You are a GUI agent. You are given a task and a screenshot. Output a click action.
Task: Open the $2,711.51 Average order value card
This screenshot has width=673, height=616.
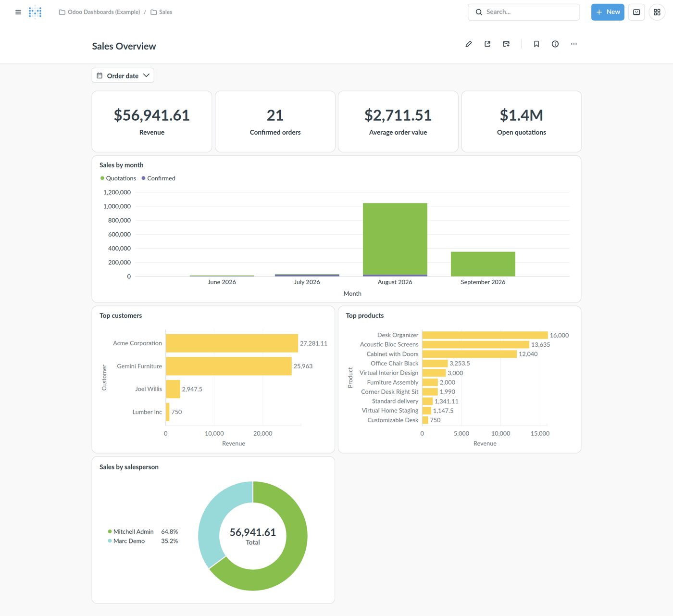pos(398,122)
